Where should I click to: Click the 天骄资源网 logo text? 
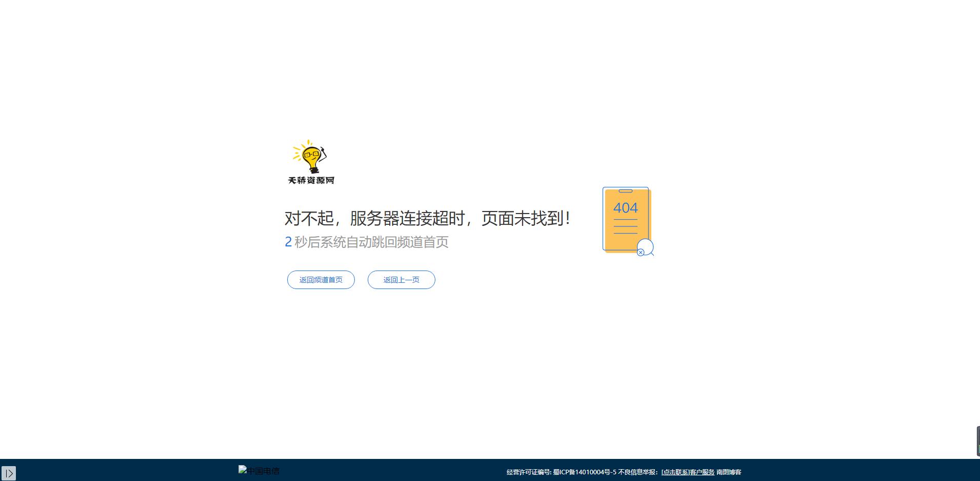point(311,181)
